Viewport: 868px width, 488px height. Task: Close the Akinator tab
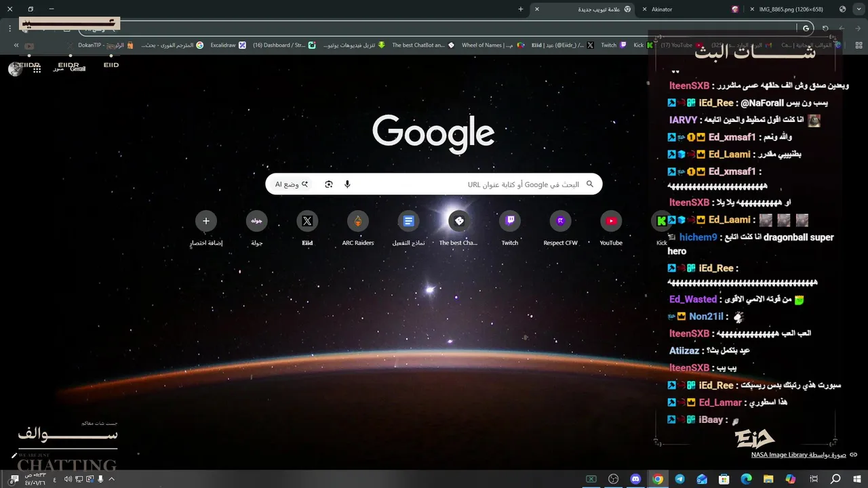coord(644,9)
